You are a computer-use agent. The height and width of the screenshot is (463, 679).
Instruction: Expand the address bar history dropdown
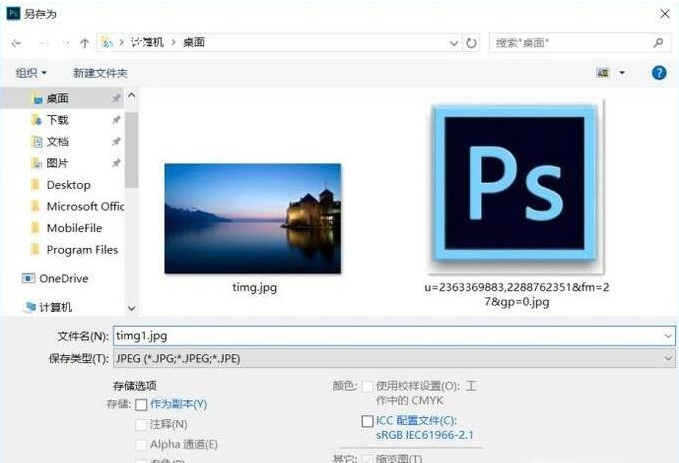click(453, 43)
